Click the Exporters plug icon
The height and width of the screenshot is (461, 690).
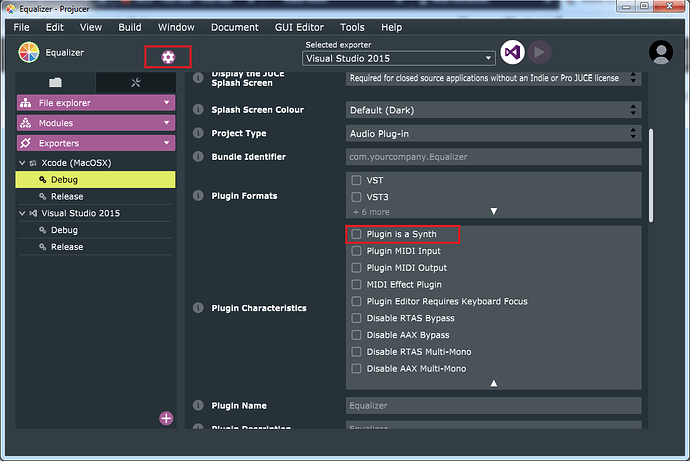pos(26,143)
